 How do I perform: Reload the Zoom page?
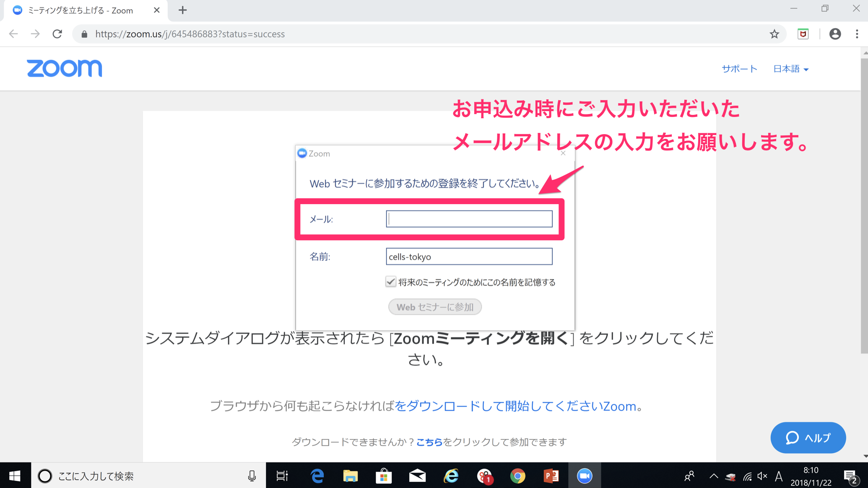click(57, 34)
